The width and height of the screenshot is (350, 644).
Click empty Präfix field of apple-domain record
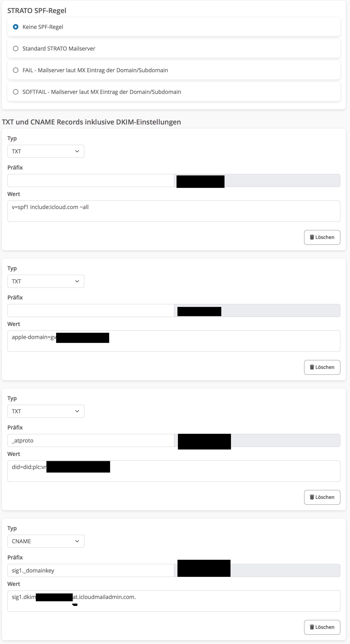click(x=91, y=310)
